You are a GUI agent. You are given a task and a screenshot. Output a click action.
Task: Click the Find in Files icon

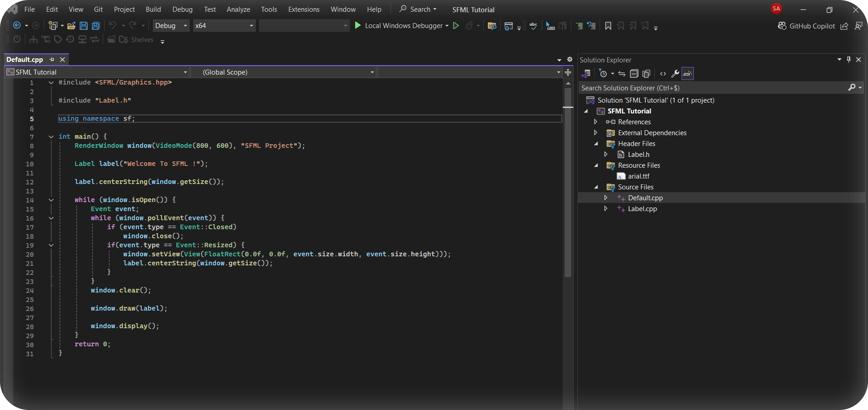coord(492,26)
